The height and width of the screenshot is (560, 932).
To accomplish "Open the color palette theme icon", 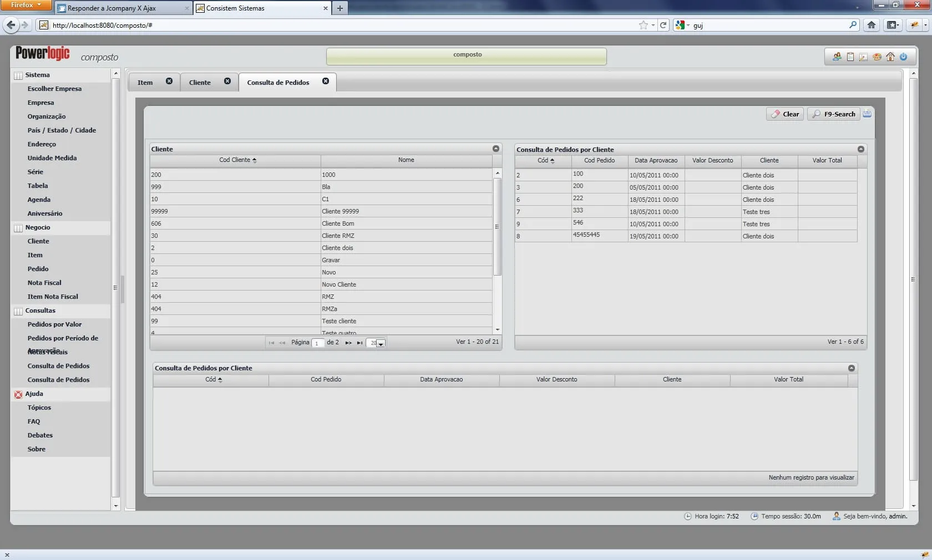I will (x=877, y=57).
